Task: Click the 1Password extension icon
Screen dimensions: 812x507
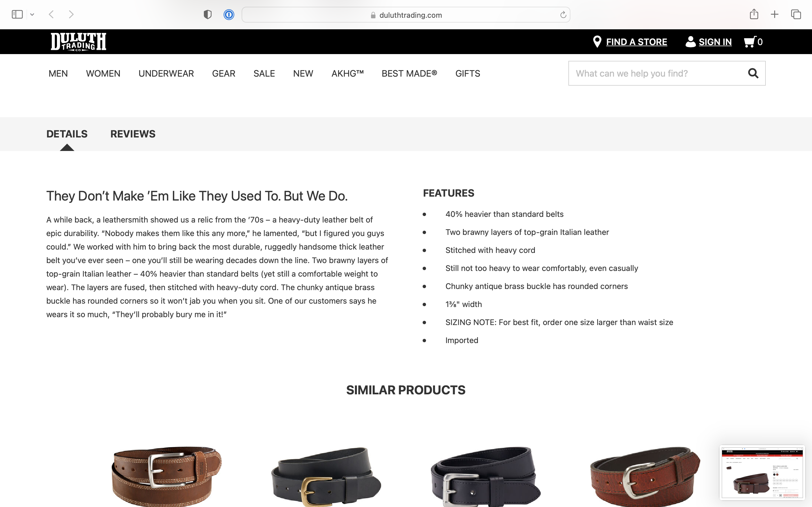Action: [229, 15]
